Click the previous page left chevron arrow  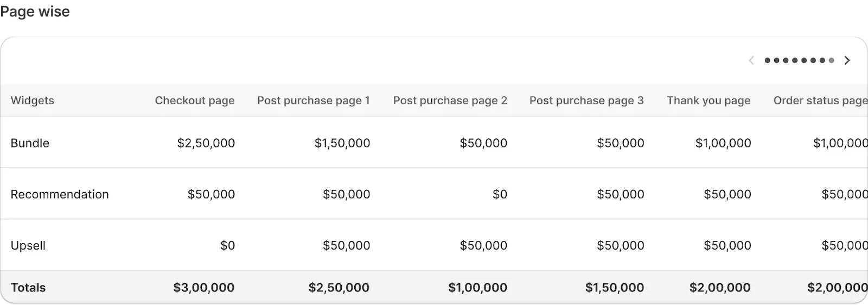[x=751, y=60]
